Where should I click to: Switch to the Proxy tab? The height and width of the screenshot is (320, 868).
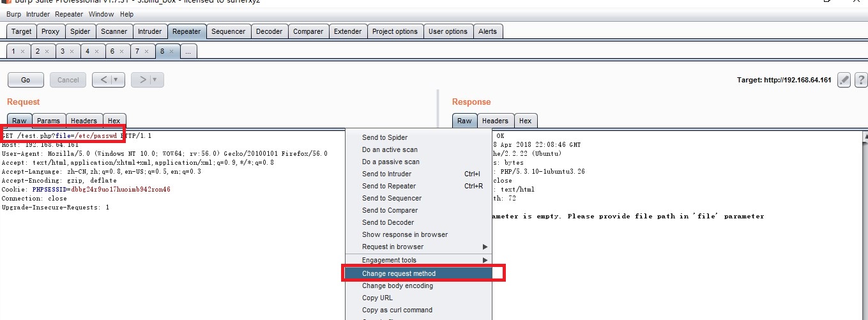tap(50, 31)
